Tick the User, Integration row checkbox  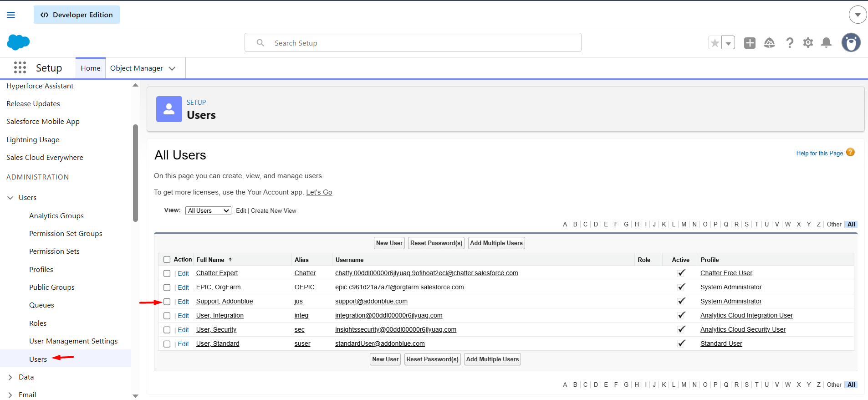click(167, 316)
